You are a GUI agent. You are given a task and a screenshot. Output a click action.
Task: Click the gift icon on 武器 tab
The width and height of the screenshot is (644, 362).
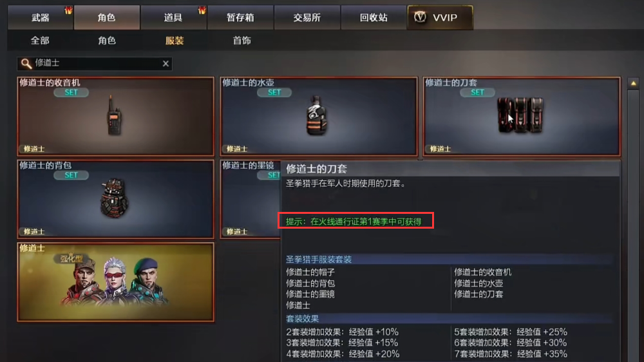coord(68,10)
